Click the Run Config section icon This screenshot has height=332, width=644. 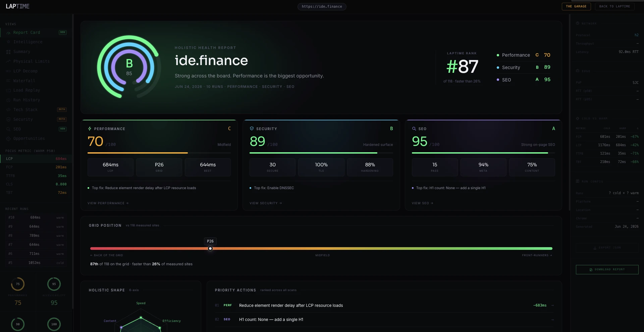click(578, 181)
